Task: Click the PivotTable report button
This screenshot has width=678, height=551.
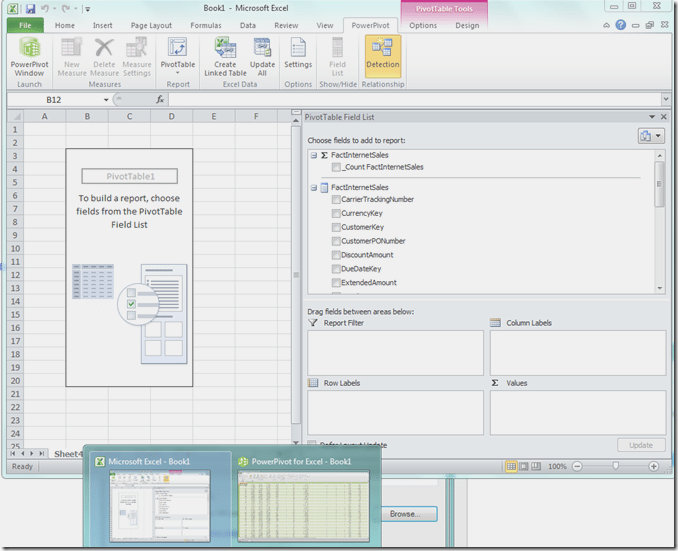Action: point(178,54)
